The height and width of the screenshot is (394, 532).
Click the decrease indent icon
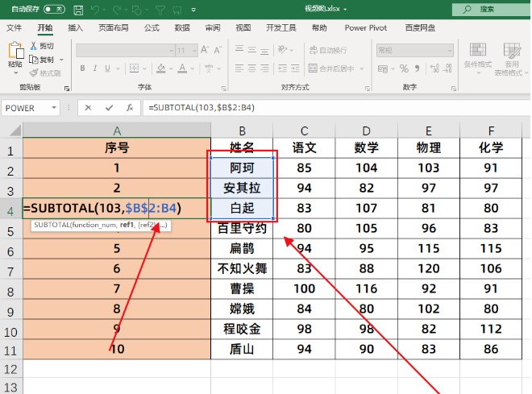pyautogui.click(x=282, y=68)
